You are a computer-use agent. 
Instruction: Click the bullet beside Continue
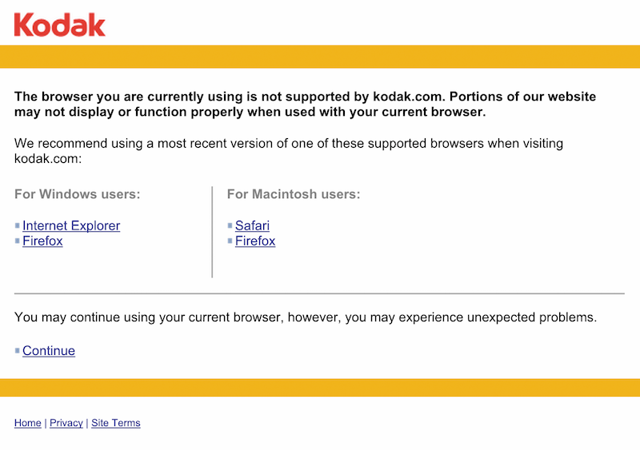click(x=17, y=351)
